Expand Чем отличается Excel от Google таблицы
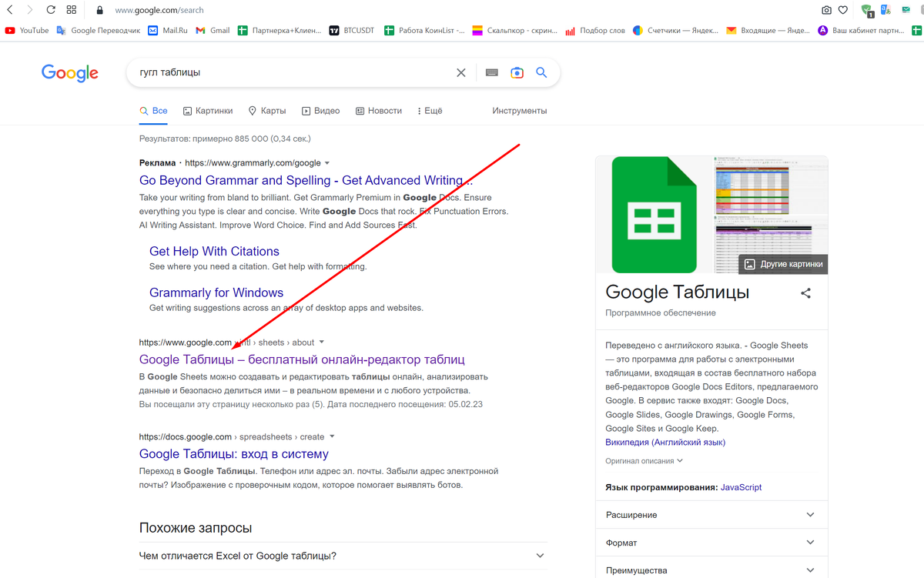The image size is (924, 578). pyautogui.click(x=343, y=556)
